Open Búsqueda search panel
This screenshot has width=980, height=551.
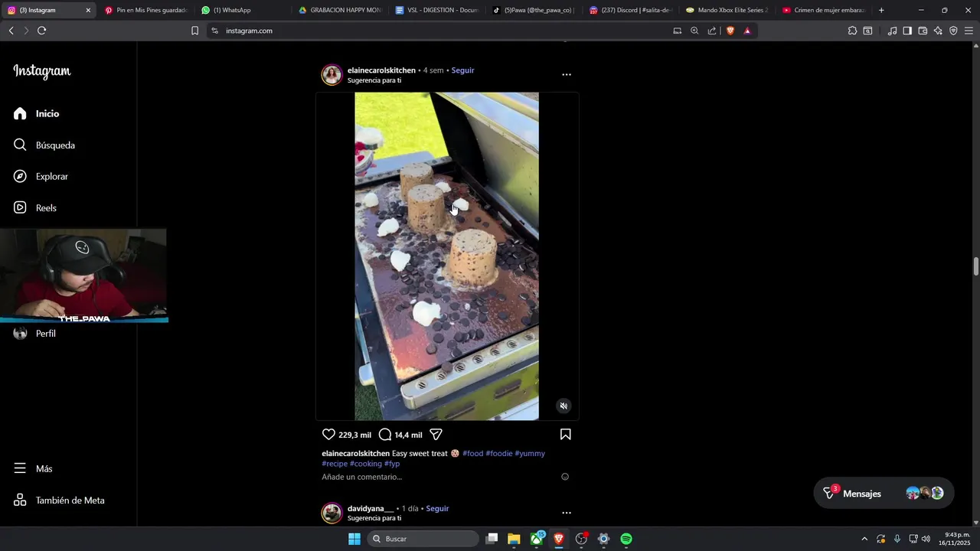click(x=44, y=145)
